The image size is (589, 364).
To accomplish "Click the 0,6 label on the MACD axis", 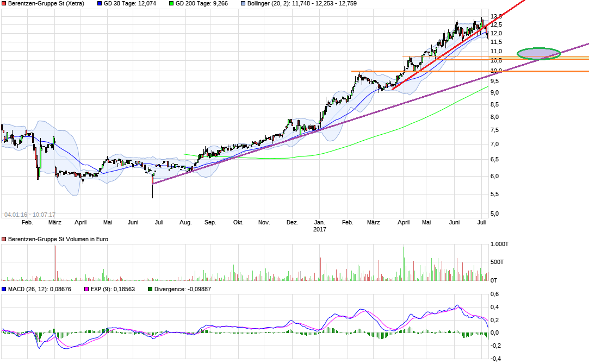I will click(494, 294).
